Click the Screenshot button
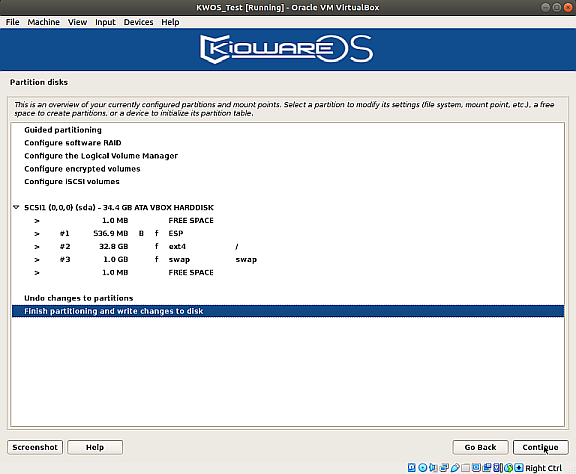576x474 pixels. 35,447
